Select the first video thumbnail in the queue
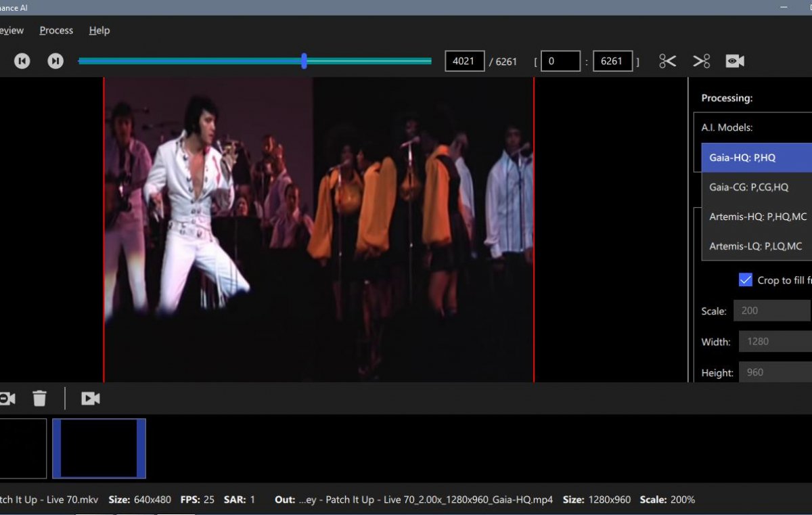Viewport: 812px width, 515px height. click(x=23, y=449)
